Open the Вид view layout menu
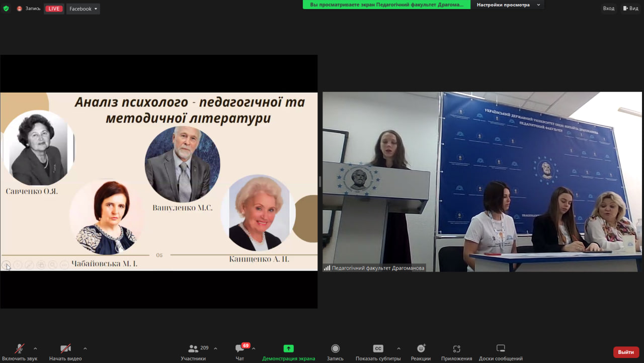The image size is (644, 363). point(630,9)
